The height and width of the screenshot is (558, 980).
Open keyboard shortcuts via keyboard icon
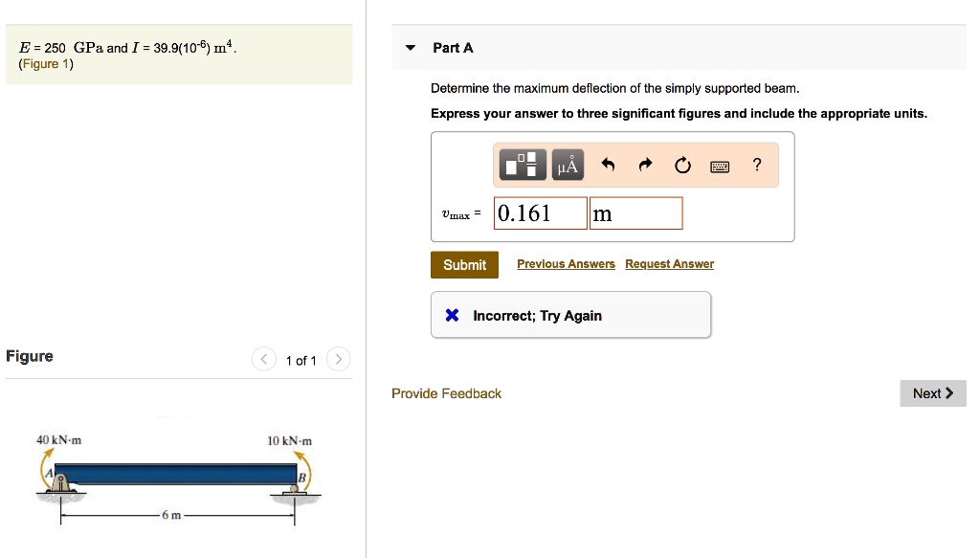(719, 165)
